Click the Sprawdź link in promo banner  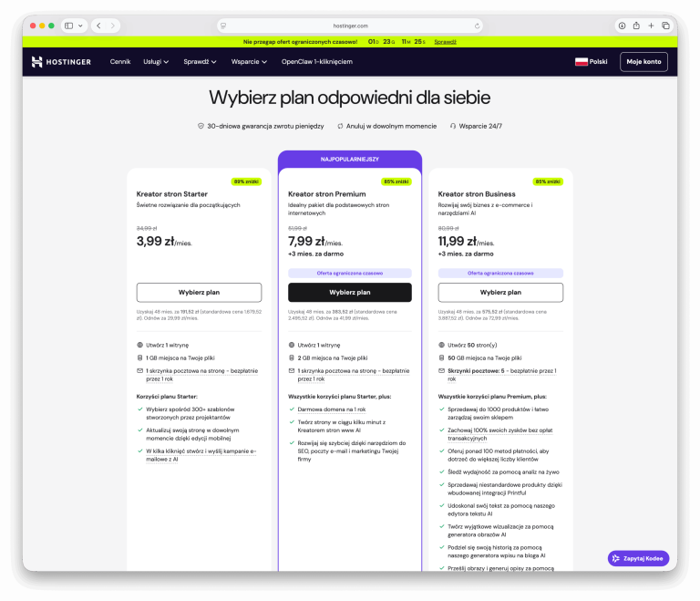(x=445, y=41)
